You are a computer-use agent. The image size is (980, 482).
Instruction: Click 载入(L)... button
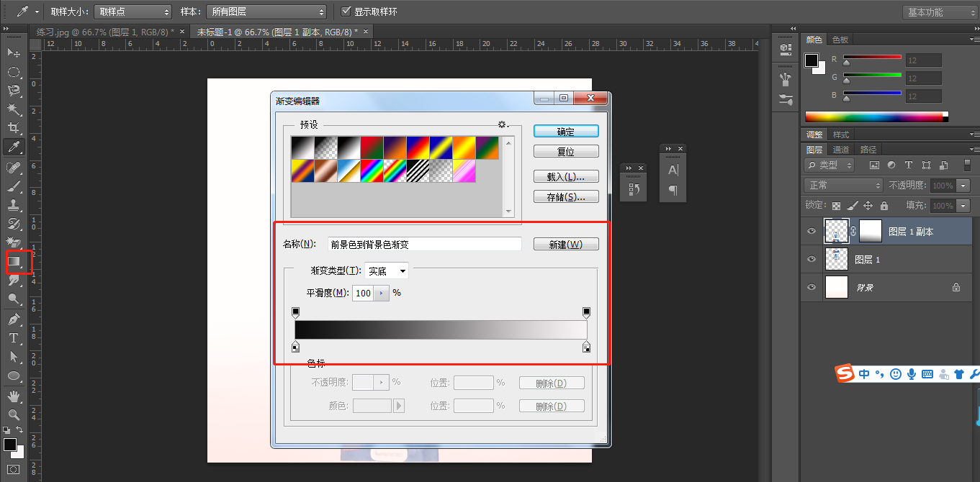[566, 176]
